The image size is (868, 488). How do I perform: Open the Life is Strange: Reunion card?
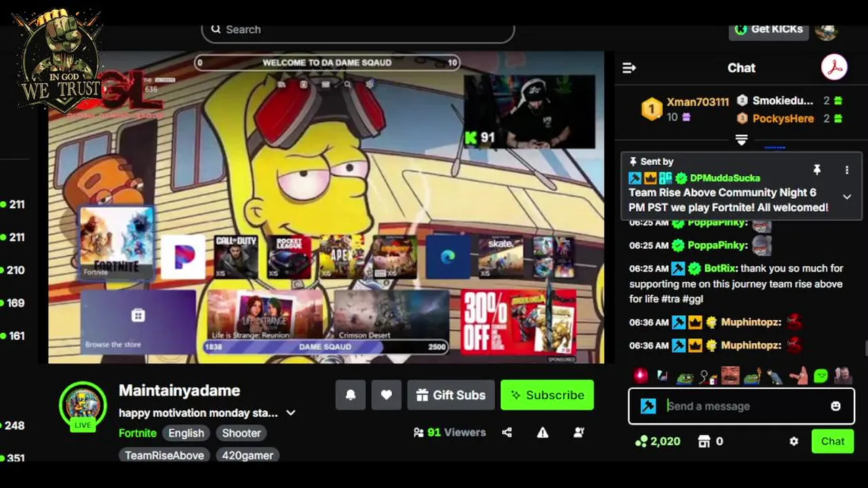click(265, 315)
